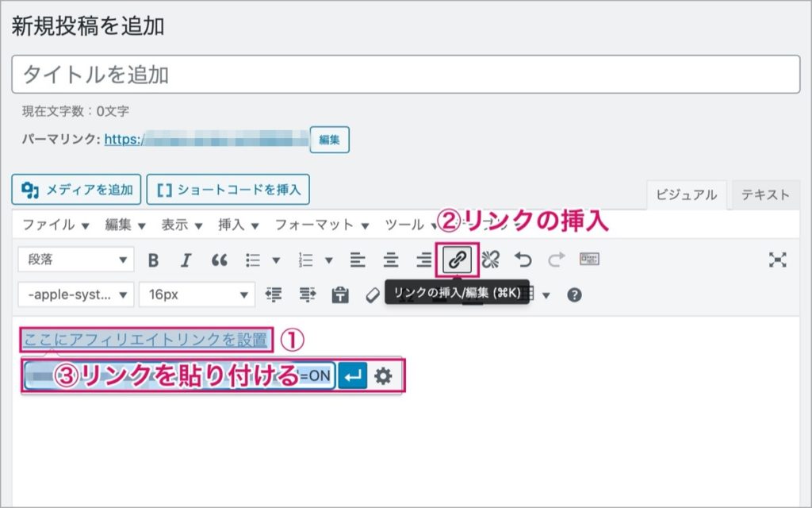Switch editor to fullscreen mode

[x=777, y=260]
